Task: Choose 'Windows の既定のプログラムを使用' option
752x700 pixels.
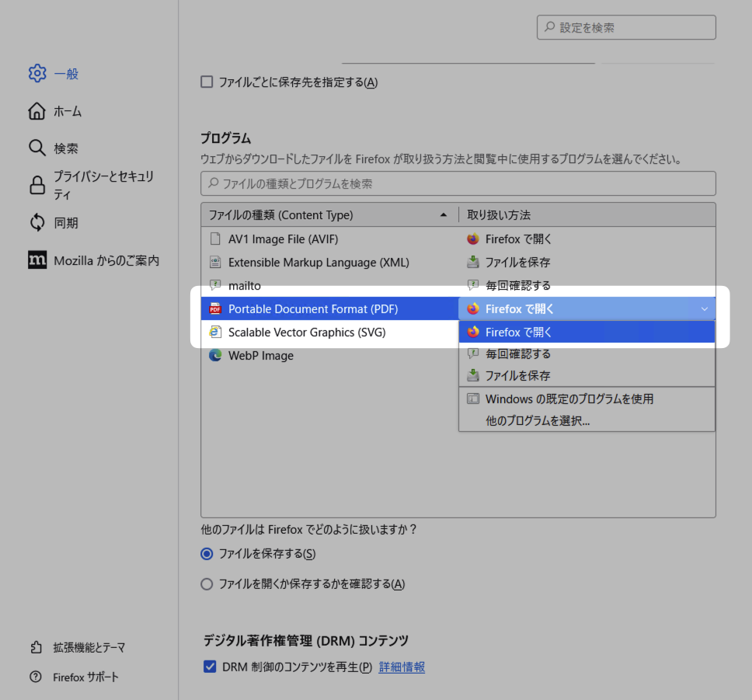Action: 587,399
